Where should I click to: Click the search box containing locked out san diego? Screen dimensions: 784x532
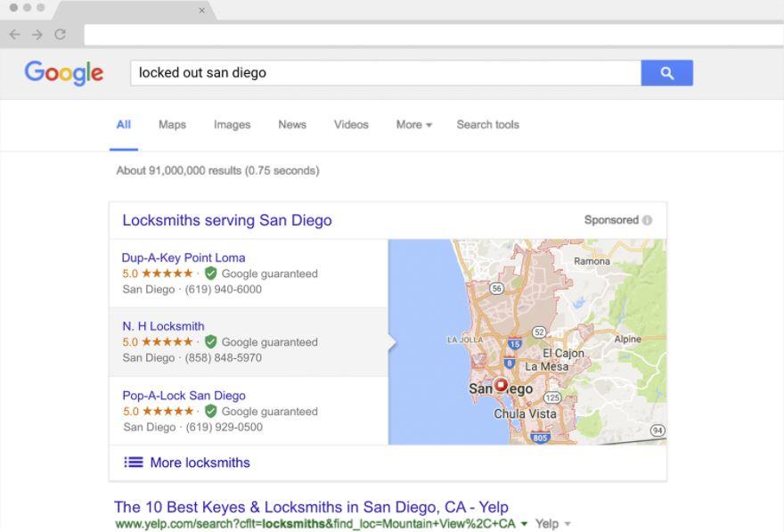click(x=386, y=73)
